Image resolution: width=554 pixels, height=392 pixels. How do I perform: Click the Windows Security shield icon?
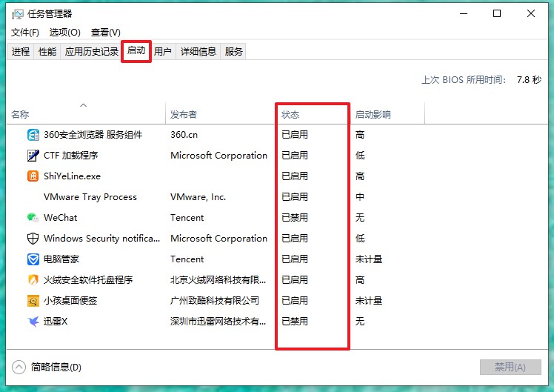tap(33, 239)
